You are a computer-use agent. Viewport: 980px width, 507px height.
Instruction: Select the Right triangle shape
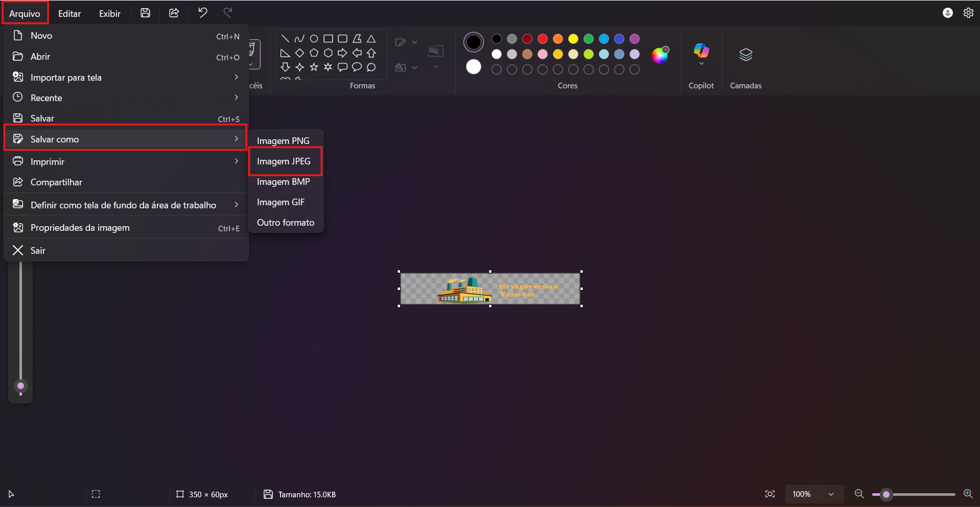285,53
